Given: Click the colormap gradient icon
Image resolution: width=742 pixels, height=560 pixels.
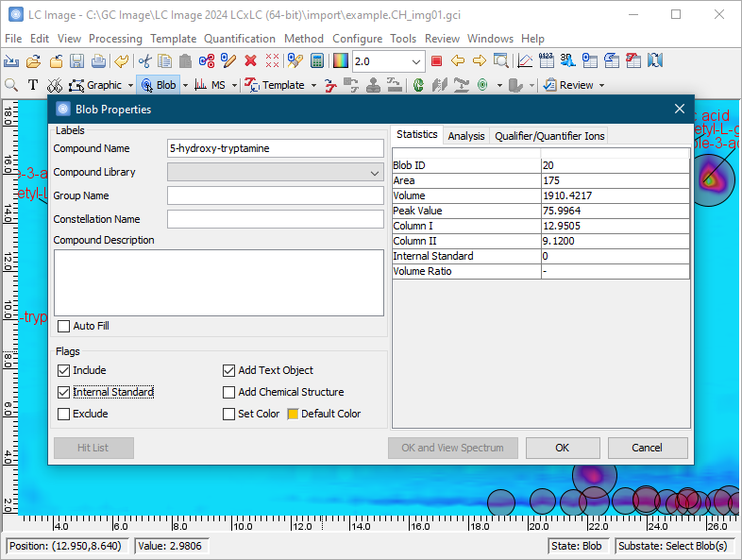Looking at the screenshot, I should click(340, 61).
